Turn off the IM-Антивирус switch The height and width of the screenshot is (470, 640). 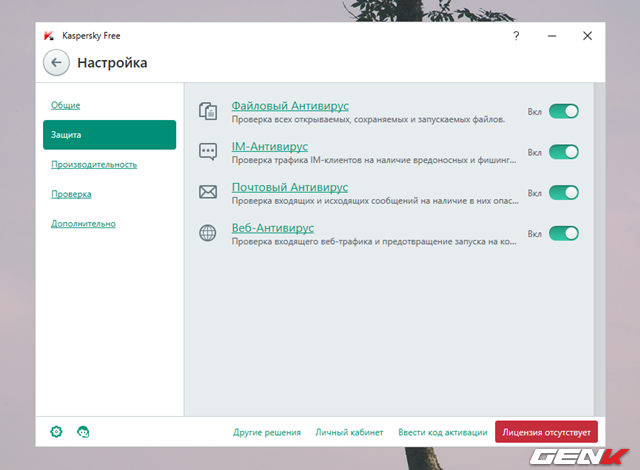click(x=563, y=152)
